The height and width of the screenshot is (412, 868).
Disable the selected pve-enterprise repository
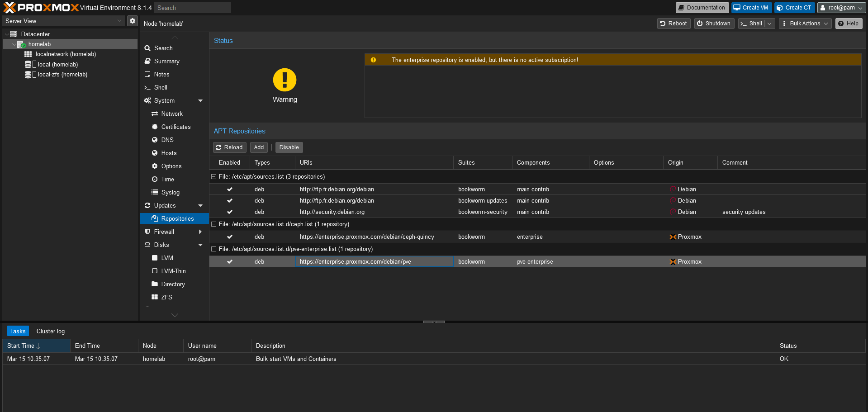click(289, 147)
